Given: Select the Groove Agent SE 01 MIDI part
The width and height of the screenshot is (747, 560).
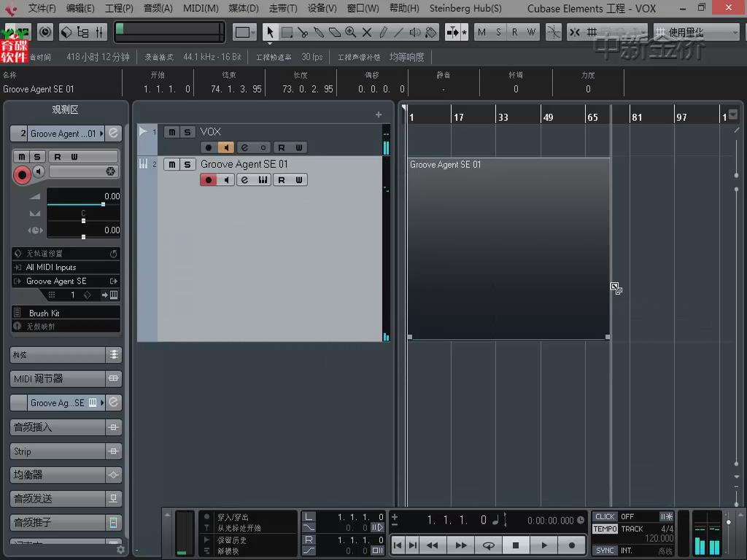Looking at the screenshot, I should click(x=508, y=248).
